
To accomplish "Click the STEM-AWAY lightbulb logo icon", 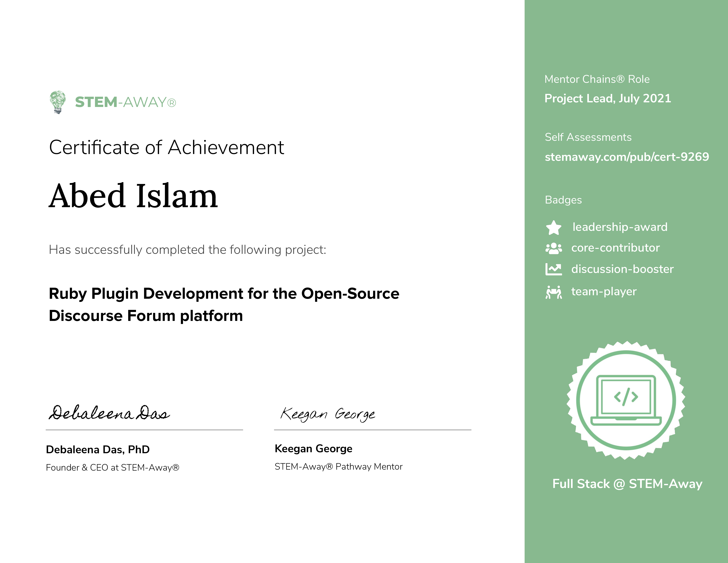I will click(58, 102).
